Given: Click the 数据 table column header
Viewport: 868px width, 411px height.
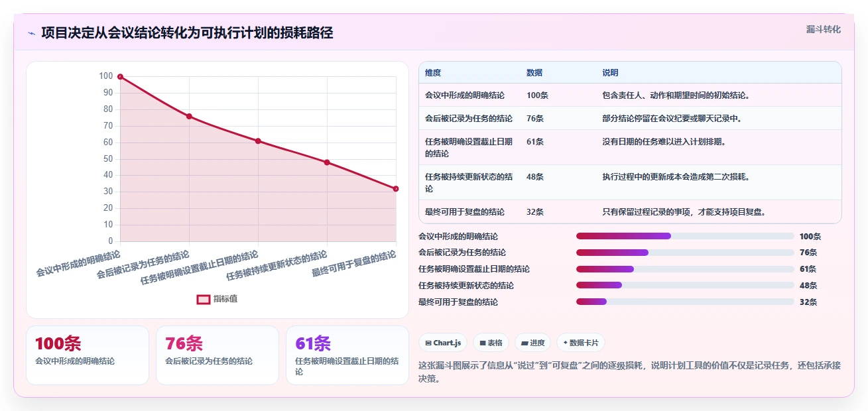Looking at the screenshot, I should (x=534, y=73).
